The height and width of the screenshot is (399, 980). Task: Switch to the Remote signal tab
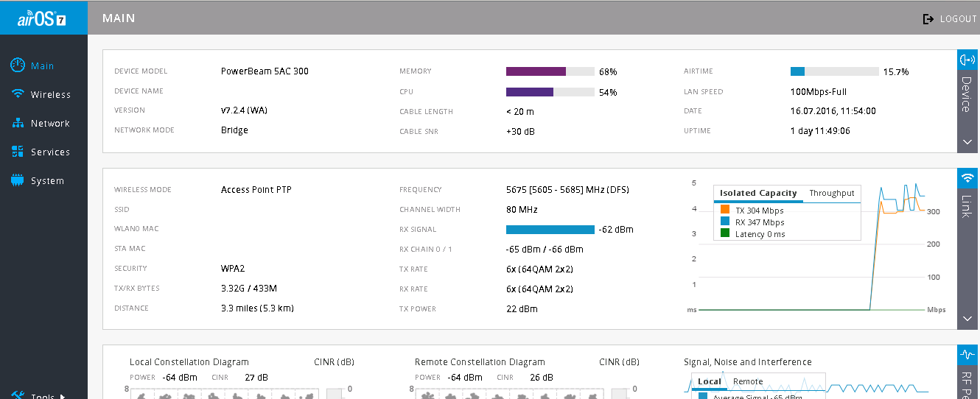(748, 381)
